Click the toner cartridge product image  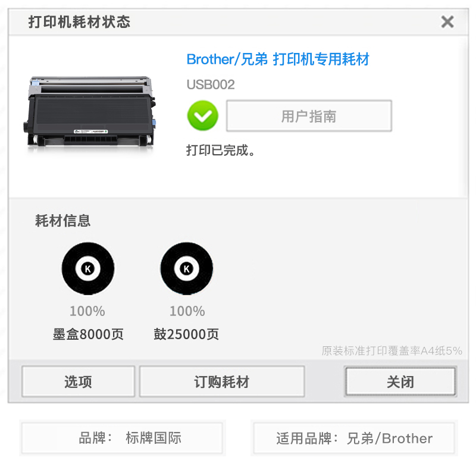[x=90, y=112]
